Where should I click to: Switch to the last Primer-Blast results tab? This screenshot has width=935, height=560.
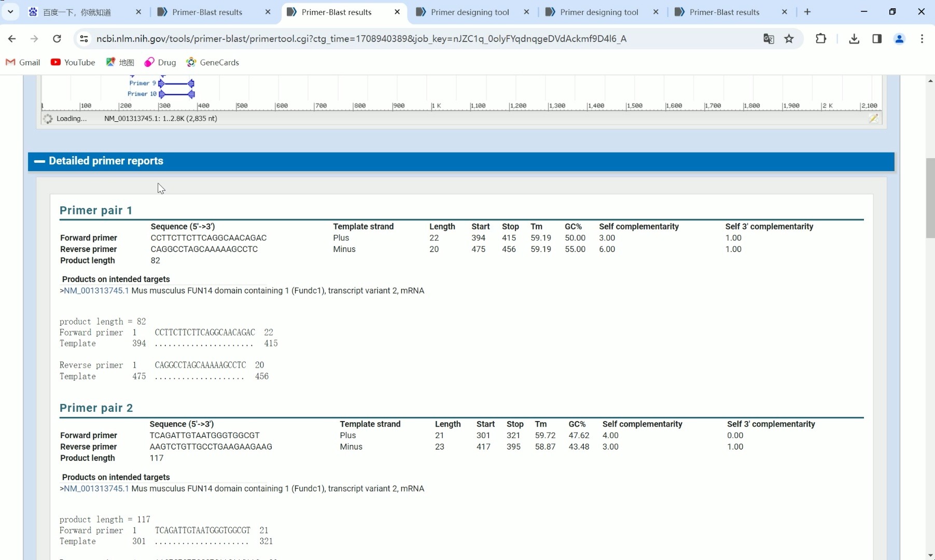(x=724, y=12)
